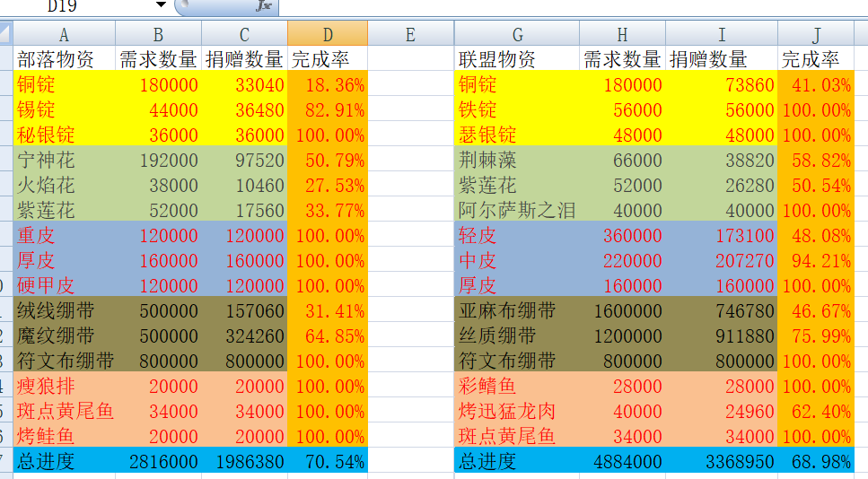Select the 70.54% total progress cell
Image resolution: width=868 pixels, height=479 pixels.
coord(328,462)
